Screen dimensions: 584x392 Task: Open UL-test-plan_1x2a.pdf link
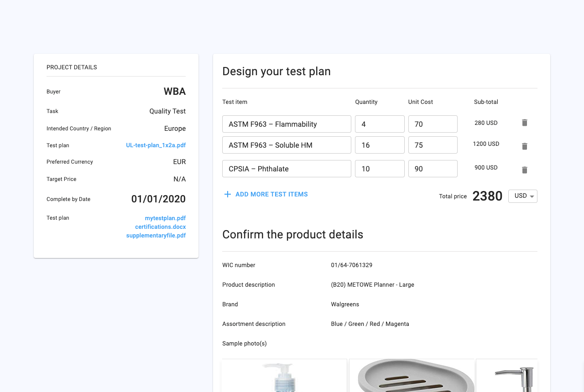click(x=156, y=145)
